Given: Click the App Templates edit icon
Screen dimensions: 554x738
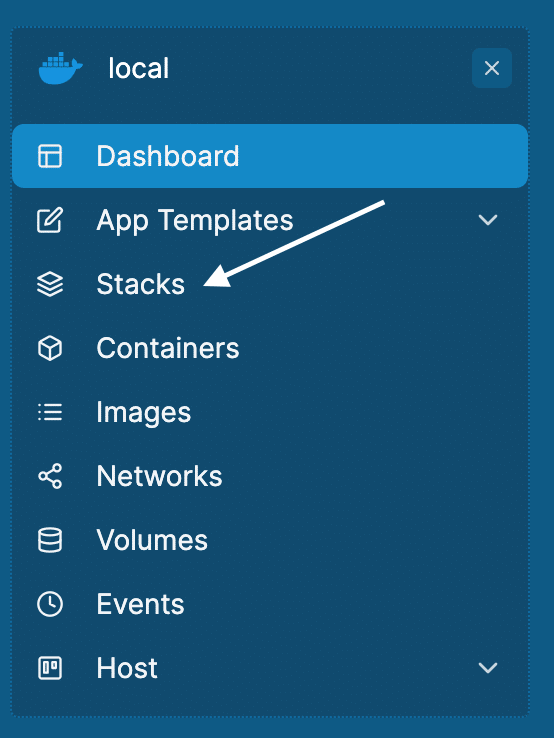Looking at the screenshot, I should [x=50, y=220].
